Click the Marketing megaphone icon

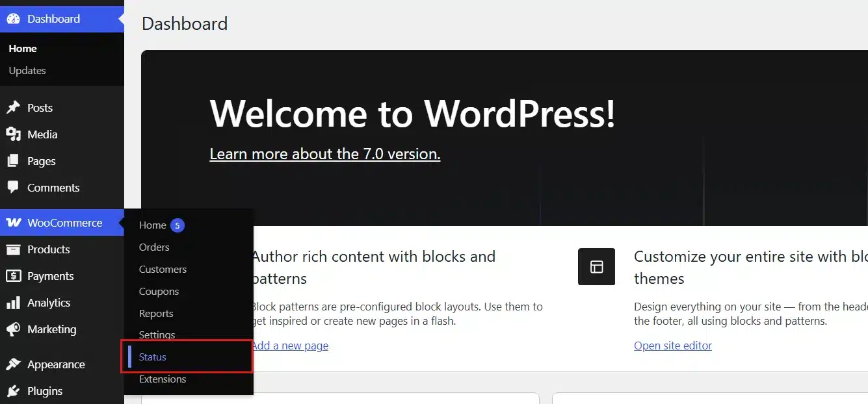(x=13, y=329)
